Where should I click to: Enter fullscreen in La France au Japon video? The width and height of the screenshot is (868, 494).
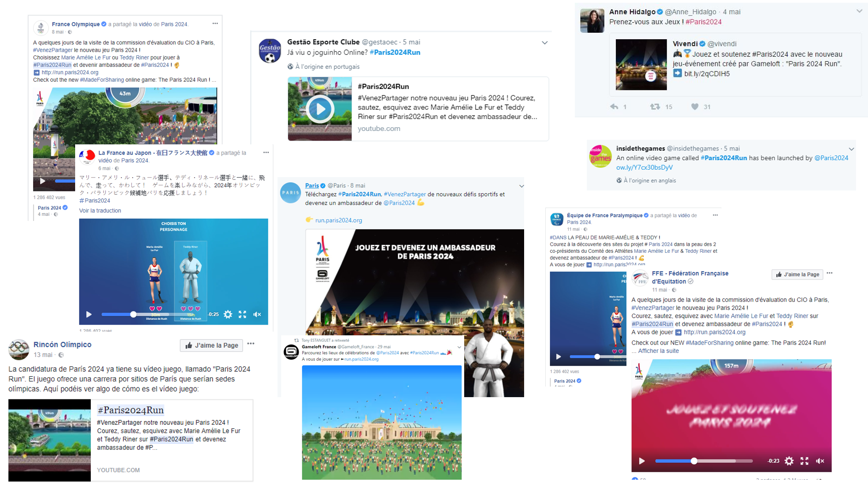pos(242,315)
